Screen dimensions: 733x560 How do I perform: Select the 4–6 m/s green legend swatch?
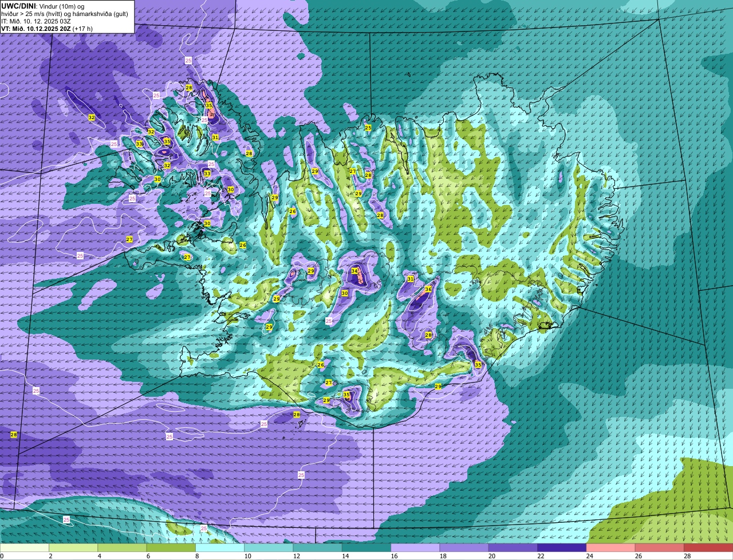pos(122,547)
